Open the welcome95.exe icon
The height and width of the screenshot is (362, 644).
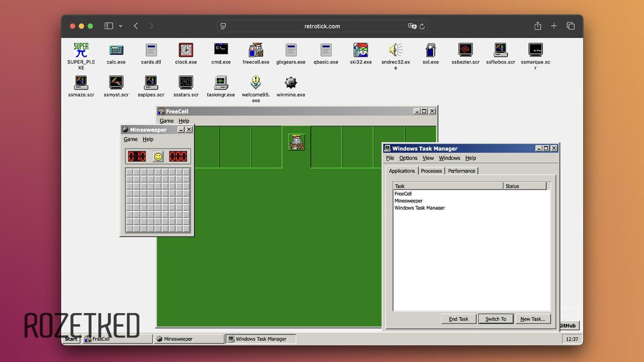click(x=256, y=83)
